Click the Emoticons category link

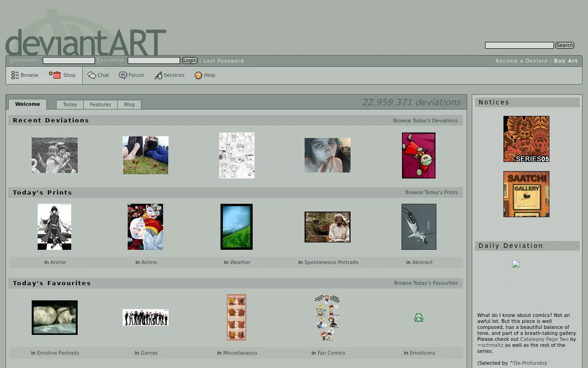pos(422,353)
